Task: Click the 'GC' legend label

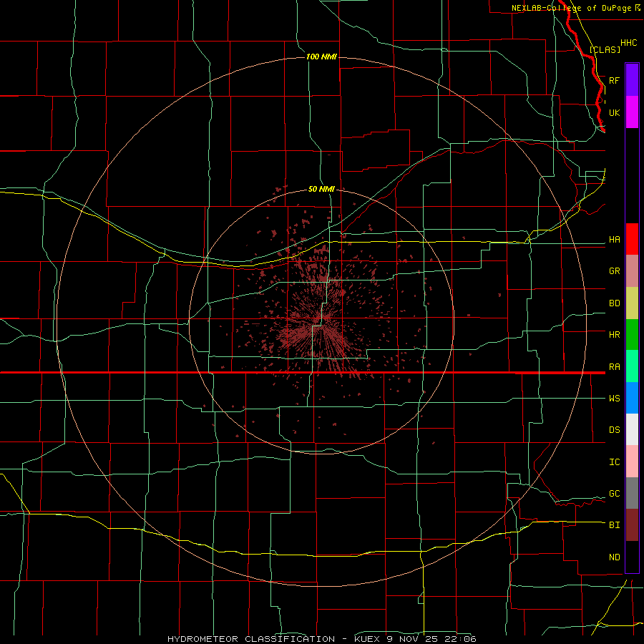Action: coord(614,494)
